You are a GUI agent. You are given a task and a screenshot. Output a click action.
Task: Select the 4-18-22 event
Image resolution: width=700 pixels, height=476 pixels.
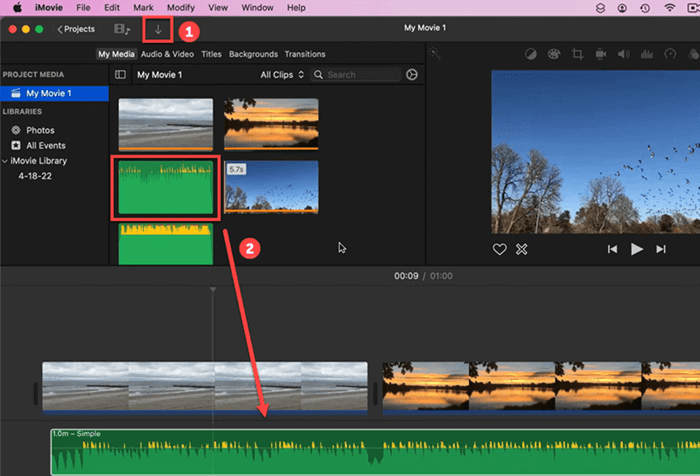coord(35,176)
